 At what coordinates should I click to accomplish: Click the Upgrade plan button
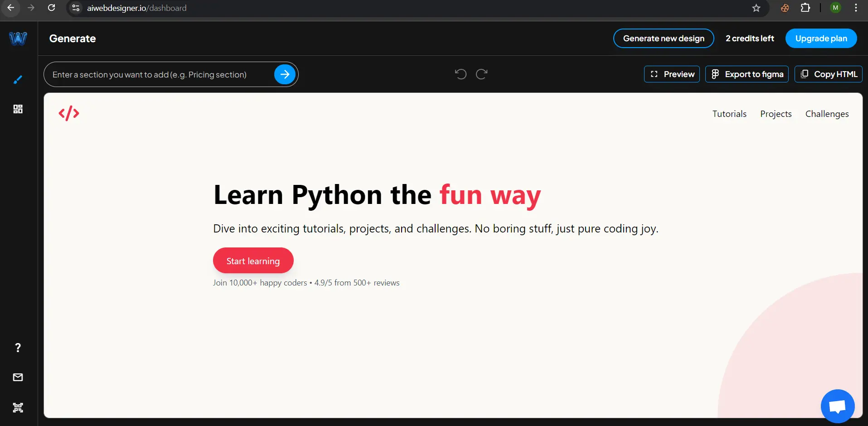(x=821, y=39)
